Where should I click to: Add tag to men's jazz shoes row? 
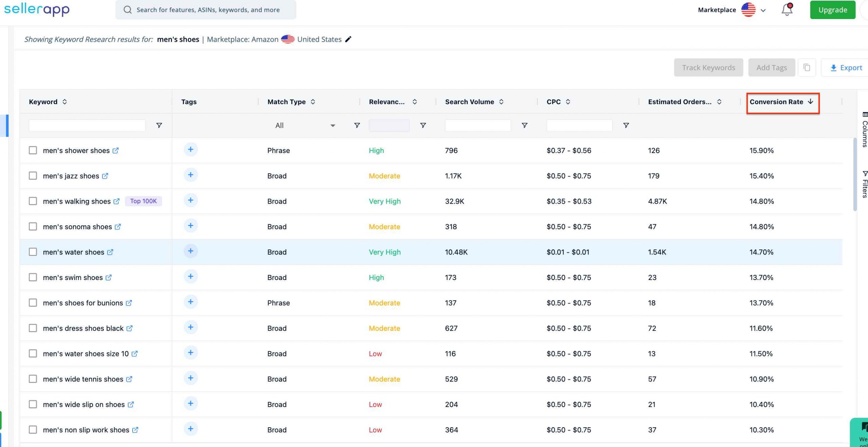click(x=191, y=175)
